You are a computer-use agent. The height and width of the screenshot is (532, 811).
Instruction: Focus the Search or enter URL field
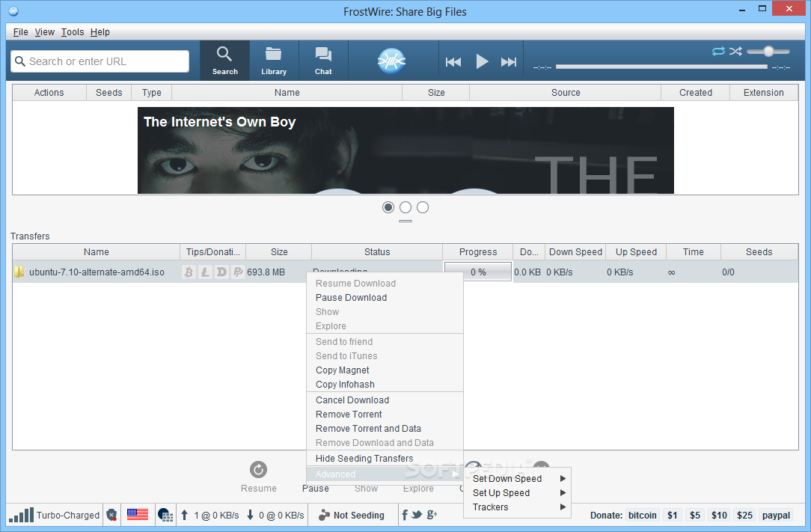(x=100, y=61)
